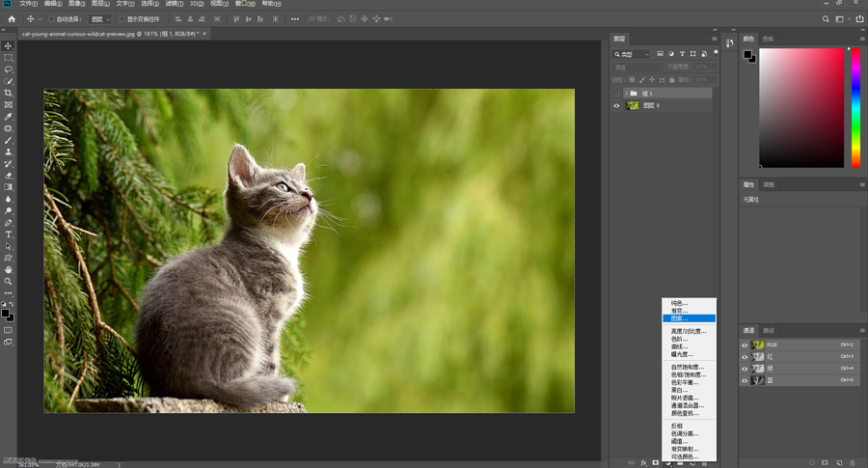Select the Horizontal Type tool
This screenshot has width=868, height=468.
click(x=9, y=234)
